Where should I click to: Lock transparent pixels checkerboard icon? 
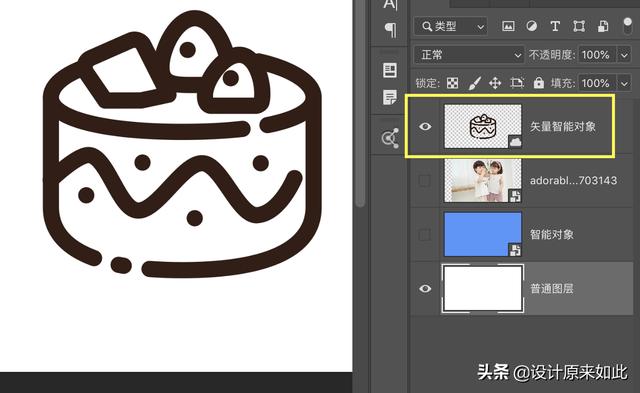coord(452,83)
